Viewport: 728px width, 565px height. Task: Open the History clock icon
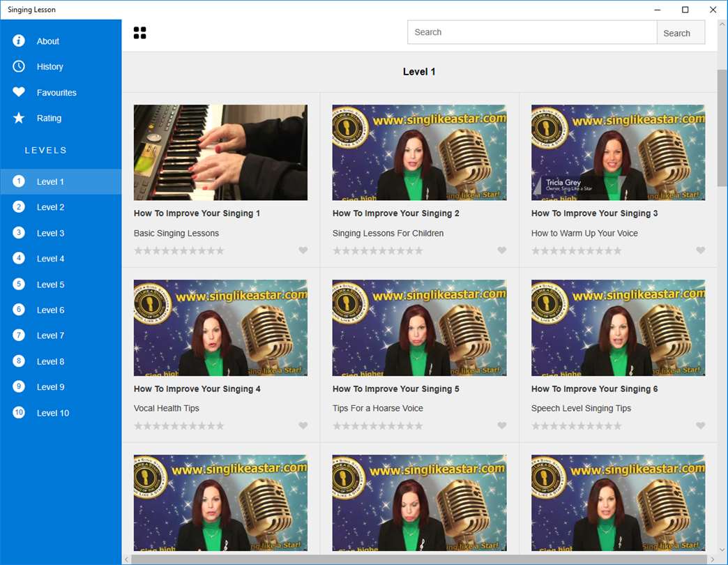pyautogui.click(x=19, y=66)
